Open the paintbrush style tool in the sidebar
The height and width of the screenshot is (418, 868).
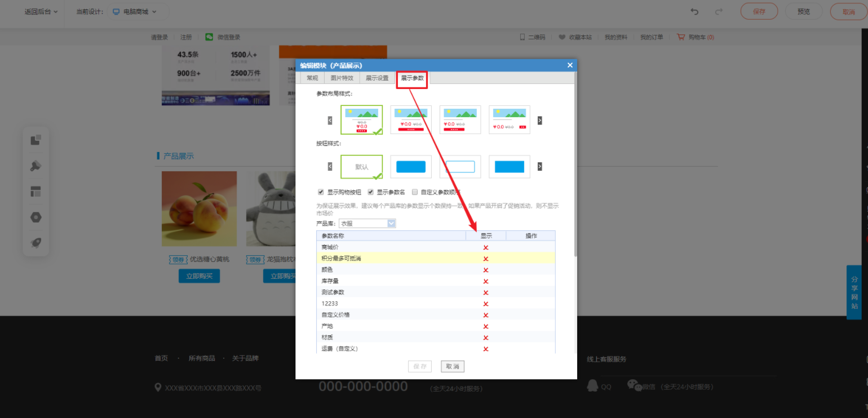(x=36, y=166)
